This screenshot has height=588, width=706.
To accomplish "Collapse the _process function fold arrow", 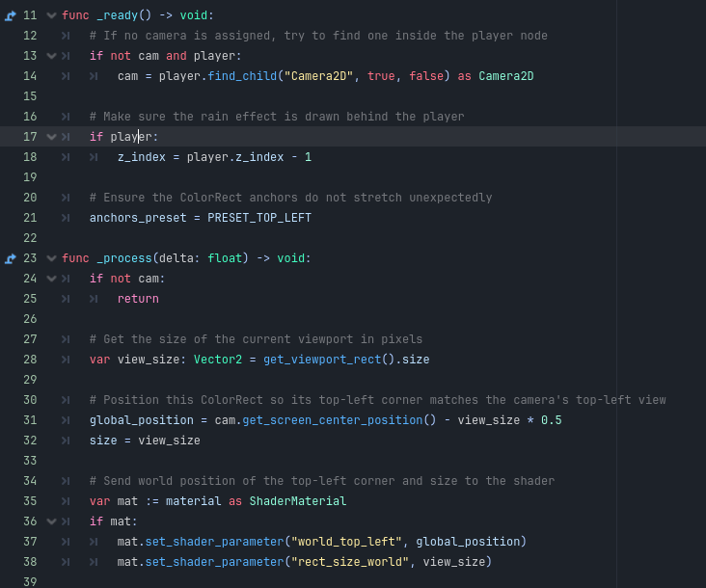I will pos(51,258).
